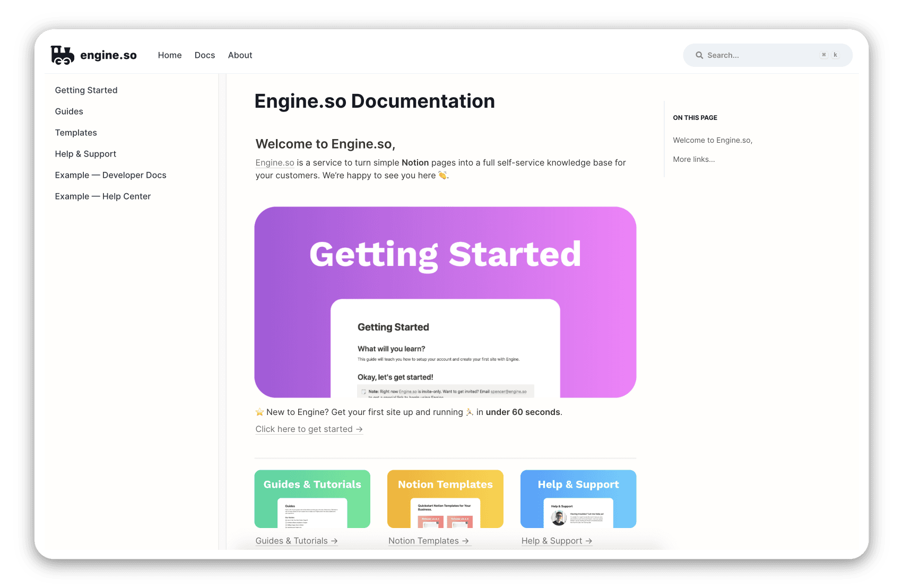Viewport: 903px width, 588px height.
Task: Click the engine.so train logo
Action: click(x=62, y=55)
